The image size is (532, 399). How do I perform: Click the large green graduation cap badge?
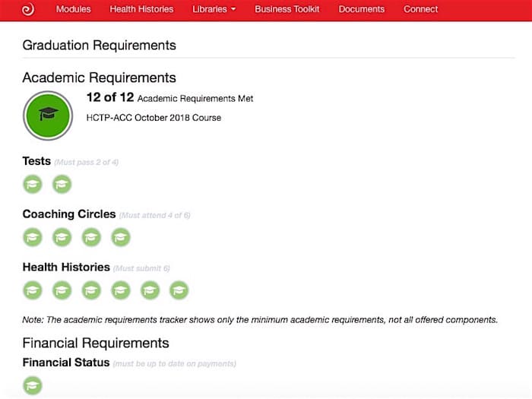click(48, 115)
